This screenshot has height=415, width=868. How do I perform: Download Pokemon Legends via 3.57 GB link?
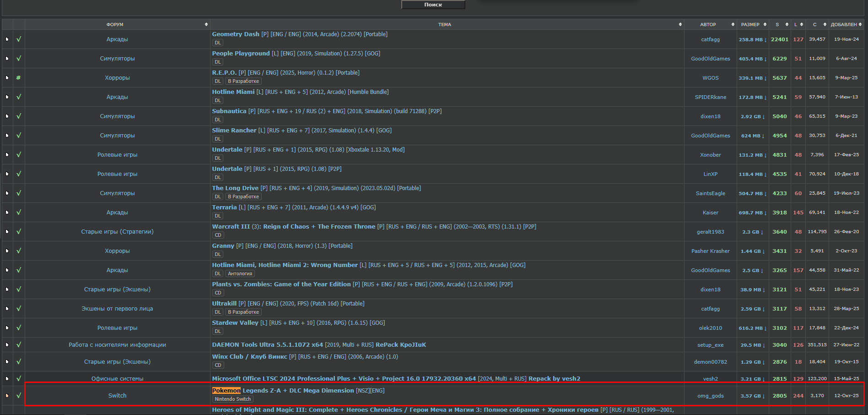(x=753, y=396)
